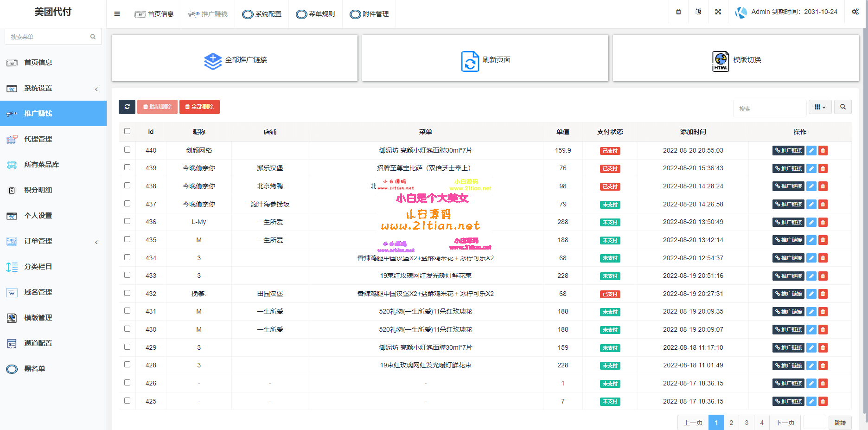Viewport: 868px width, 430px height.
Task: Switch to the 系统配置 top tab
Action: click(262, 14)
